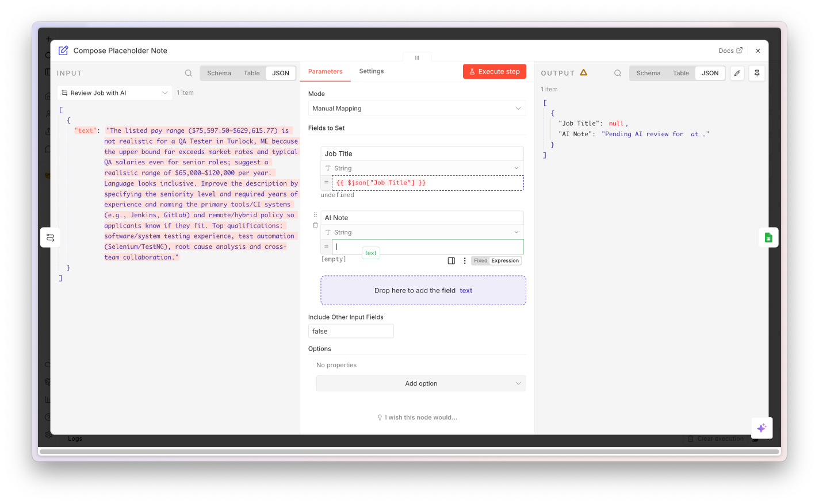Select the Table tab in the INPUT panel
Image resolution: width=819 pixels, height=504 pixels.
[251, 73]
